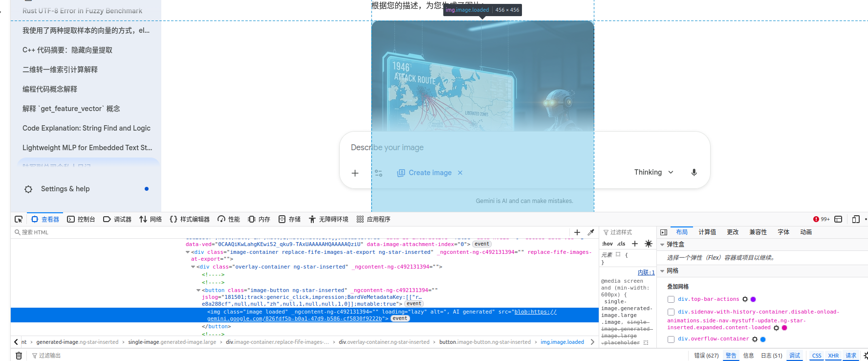Collapse the 网格 grid section
This screenshot has height=361, width=868.
pyautogui.click(x=662, y=271)
